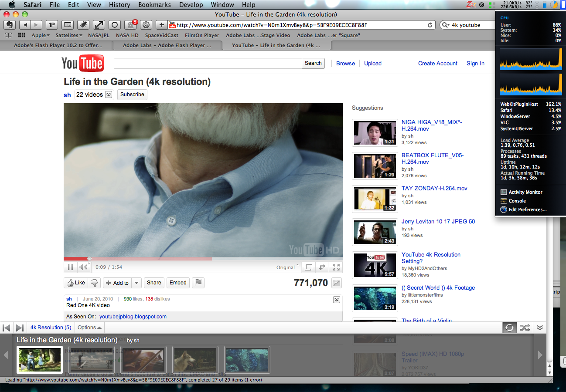Switch to Adobe Labs – Adobe Flash Player tab
This screenshot has width=566, height=392.
pos(167,45)
